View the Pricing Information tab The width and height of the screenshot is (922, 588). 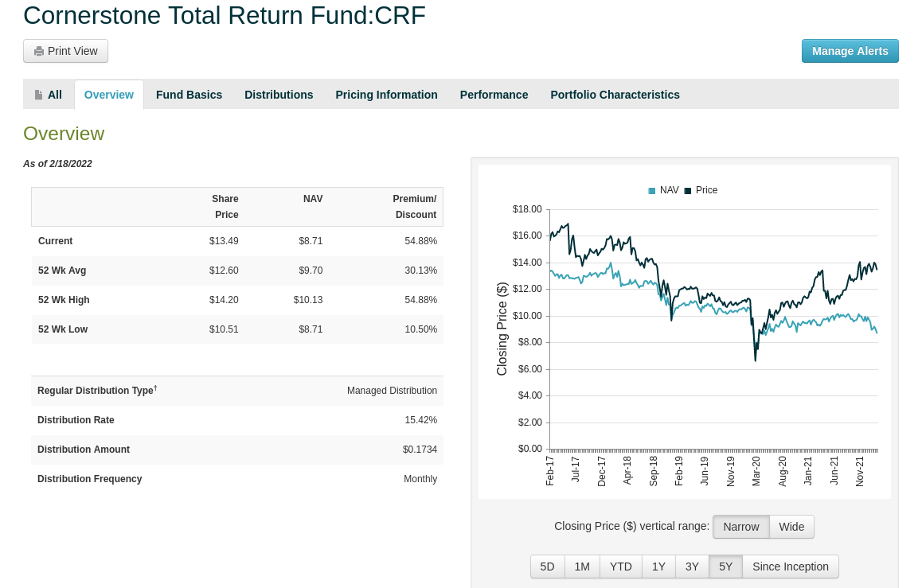(386, 94)
